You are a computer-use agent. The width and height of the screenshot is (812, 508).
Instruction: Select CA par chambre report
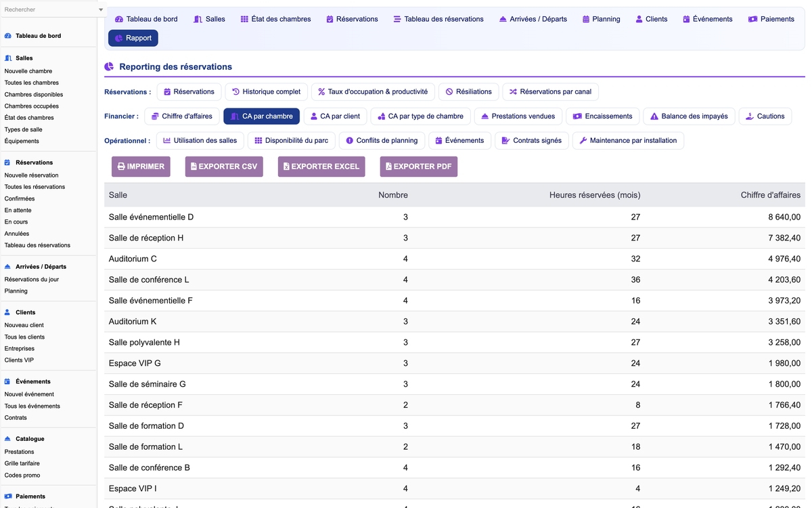tap(261, 116)
